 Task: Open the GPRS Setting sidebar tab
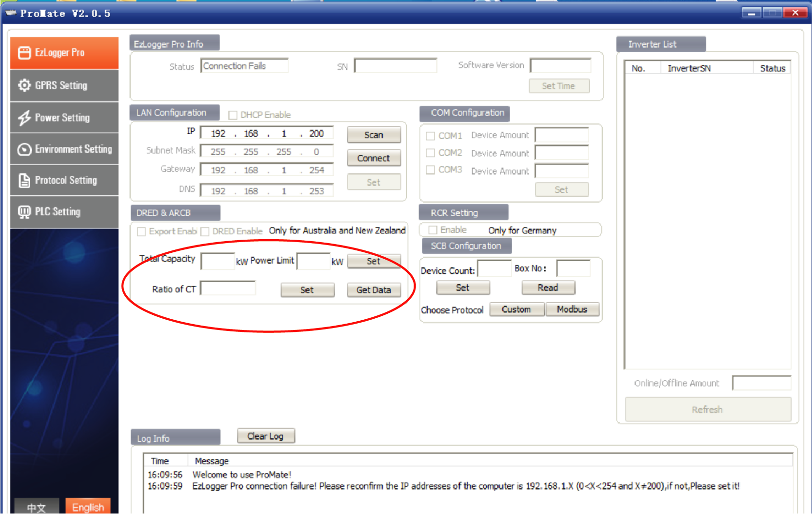coord(64,85)
